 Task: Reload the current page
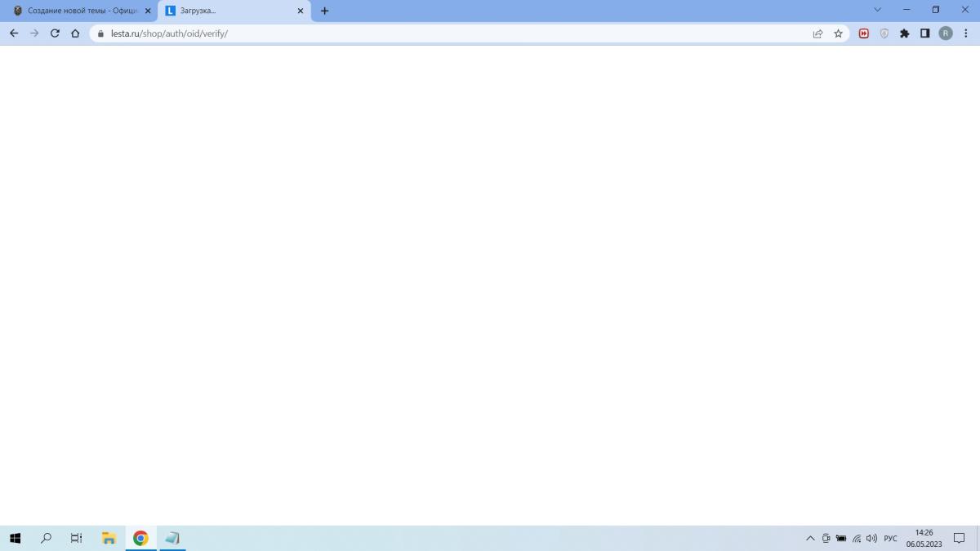tap(55, 33)
